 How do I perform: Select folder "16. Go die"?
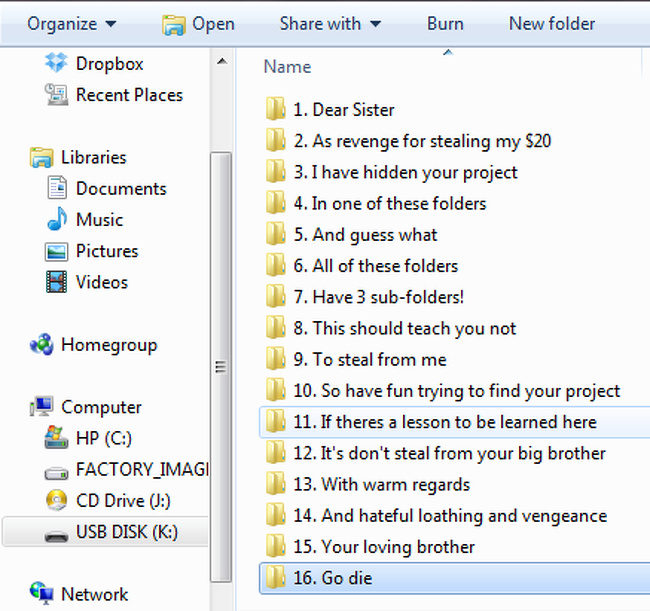point(335,578)
